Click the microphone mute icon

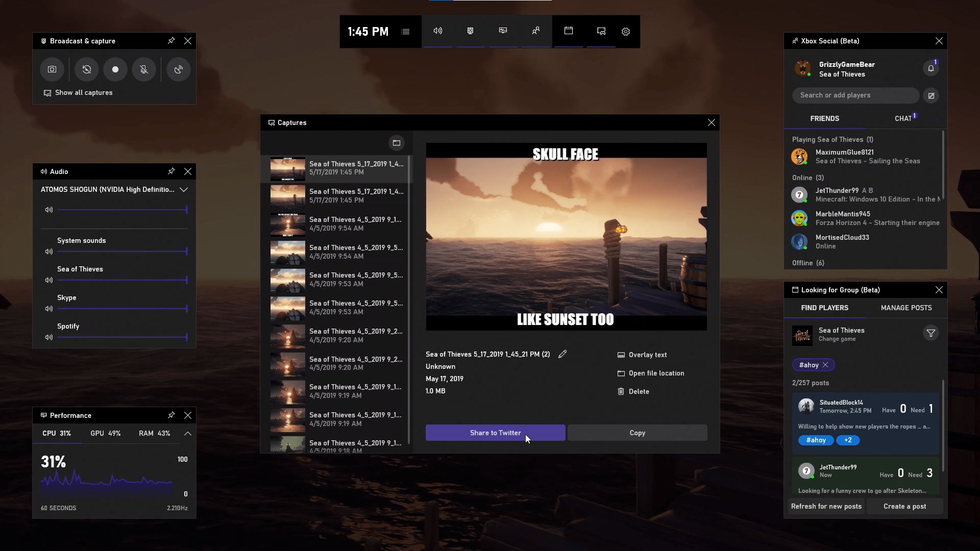[x=143, y=69]
